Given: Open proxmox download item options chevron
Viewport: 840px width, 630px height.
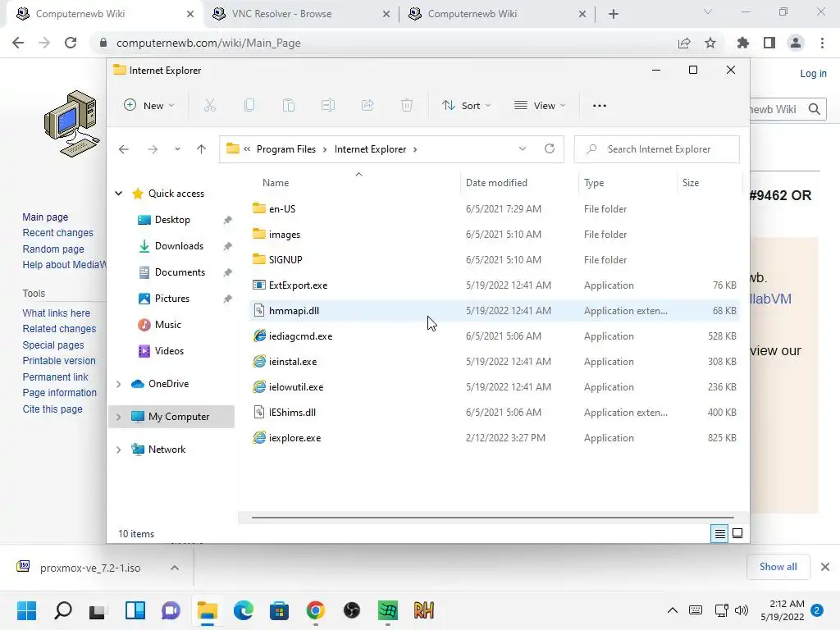Looking at the screenshot, I should tap(175, 568).
